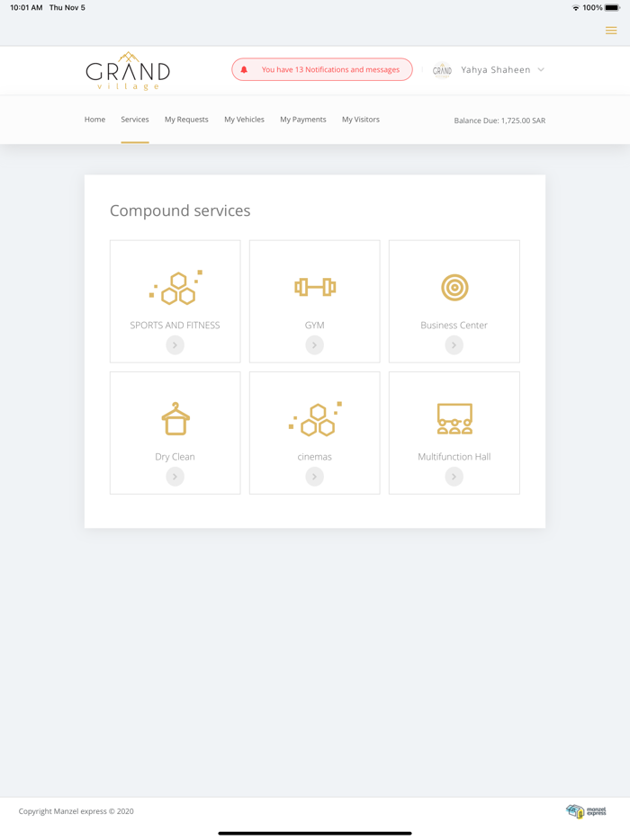
Task: Click the Grand avatar next to Yahya Shaheen
Action: pos(442,69)
